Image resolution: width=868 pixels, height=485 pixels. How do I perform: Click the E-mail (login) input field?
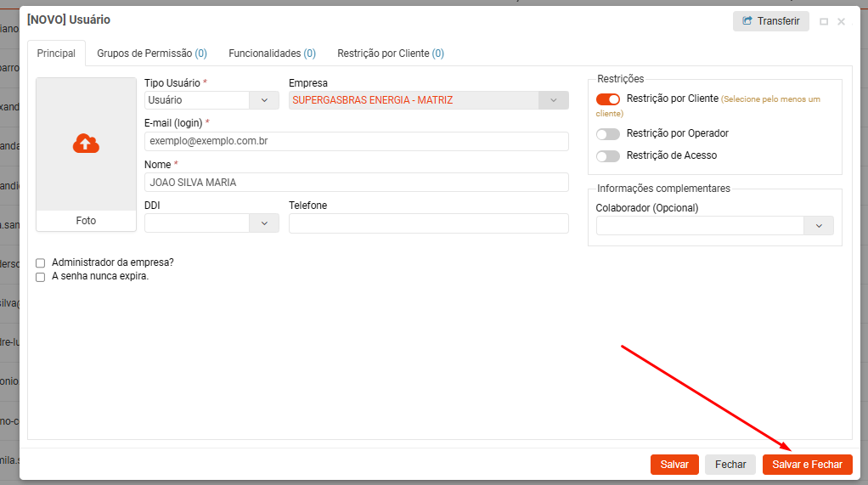coord(356,141)
